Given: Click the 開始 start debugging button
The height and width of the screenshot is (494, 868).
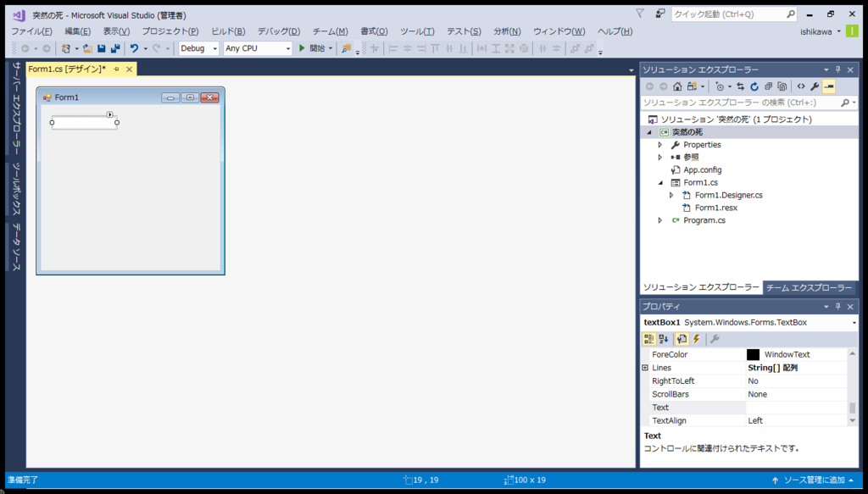Looking at the screenshot, I should (x=312, y=48).
